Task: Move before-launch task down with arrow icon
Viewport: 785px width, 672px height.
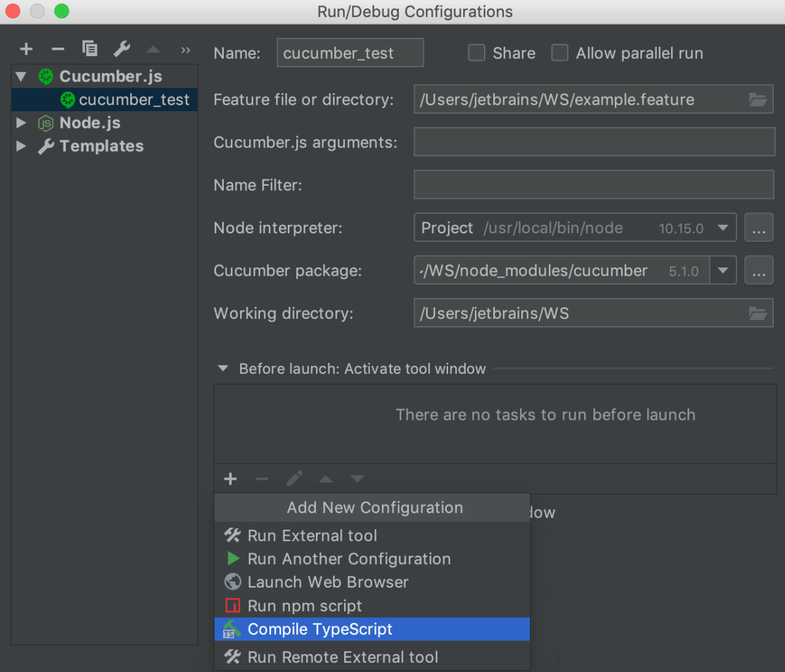Action: click(x=357, y=479)
